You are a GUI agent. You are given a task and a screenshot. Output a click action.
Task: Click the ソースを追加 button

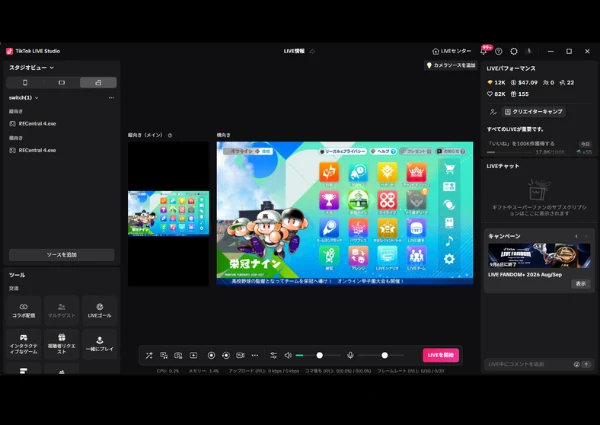tap(62, 255)
